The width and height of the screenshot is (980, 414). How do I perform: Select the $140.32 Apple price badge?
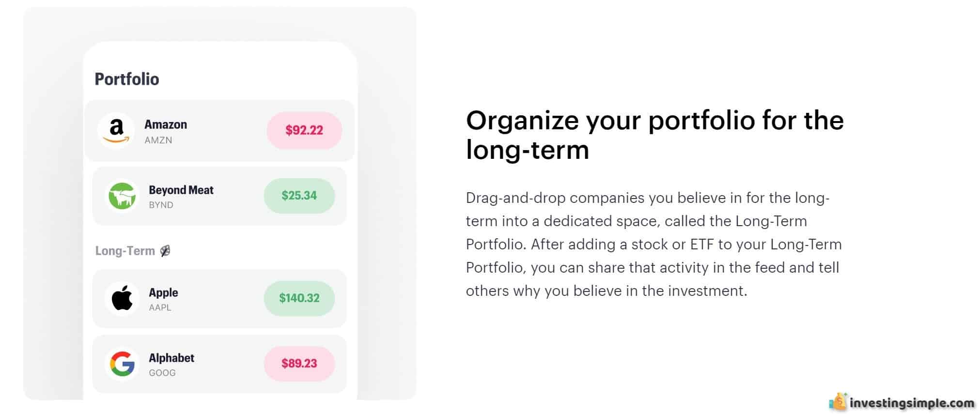point(299,298)
